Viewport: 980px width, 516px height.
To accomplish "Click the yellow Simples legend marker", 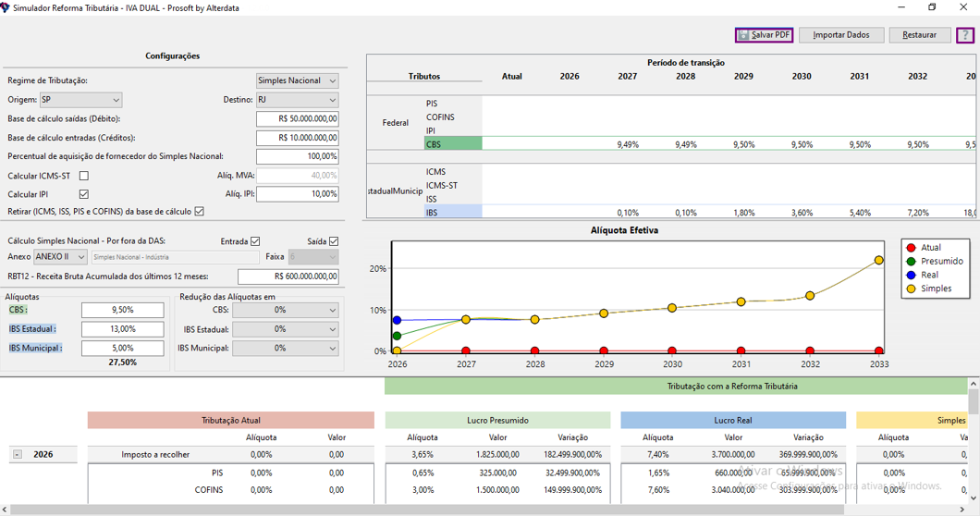I will (x=911, y=289).
